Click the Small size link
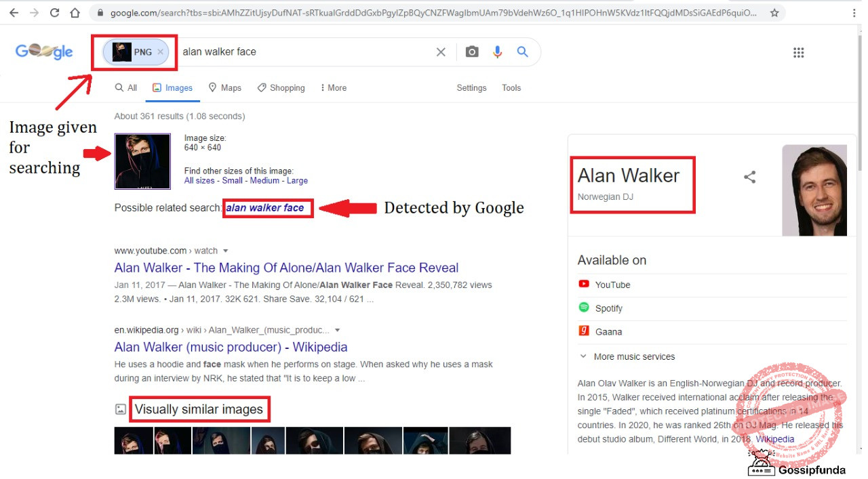The width and height of the screenshot is (868, 479). click(x=232, y=181)
